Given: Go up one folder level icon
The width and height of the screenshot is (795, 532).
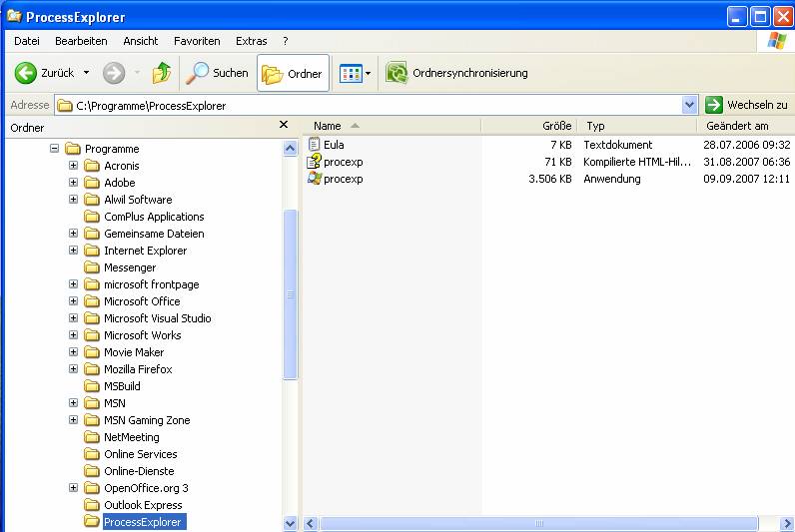Looking at the screenshot, I should coord(162,73).
